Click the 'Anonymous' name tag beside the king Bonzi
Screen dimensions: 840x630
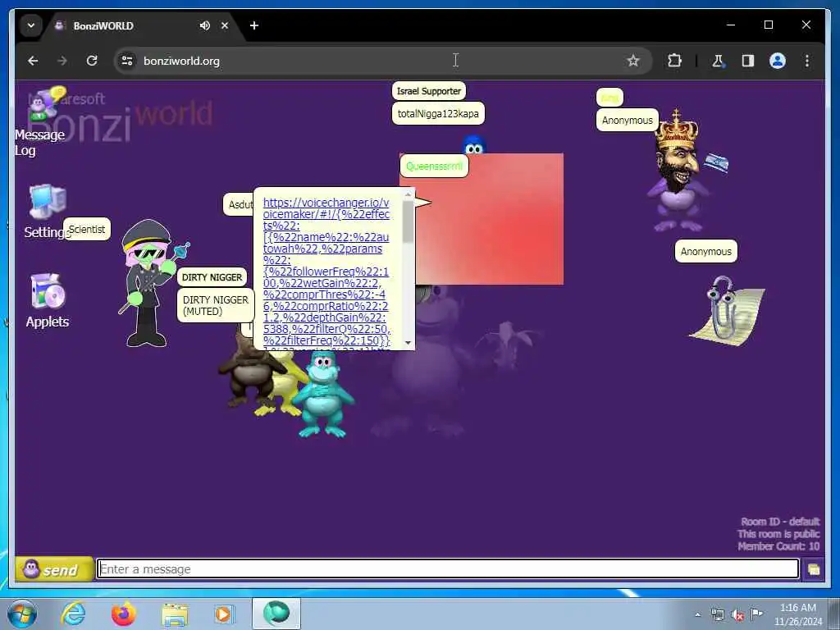(x=628, y=120)
